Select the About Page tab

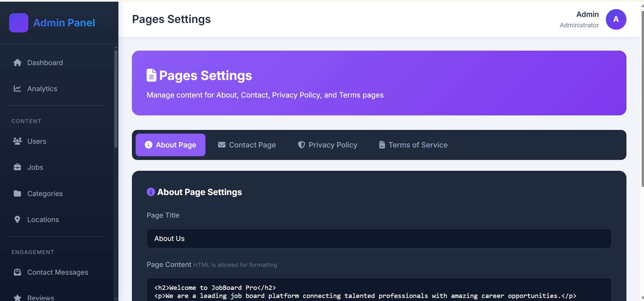pos(170,145)
